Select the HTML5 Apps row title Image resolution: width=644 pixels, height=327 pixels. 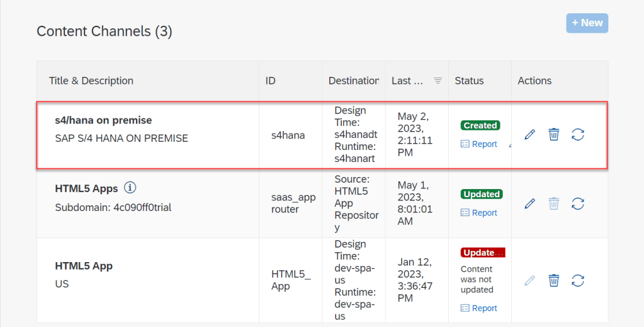[87, 188]
